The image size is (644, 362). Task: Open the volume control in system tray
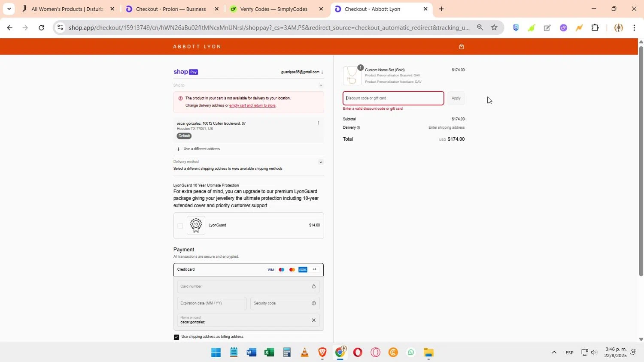[x=594, y=353]
